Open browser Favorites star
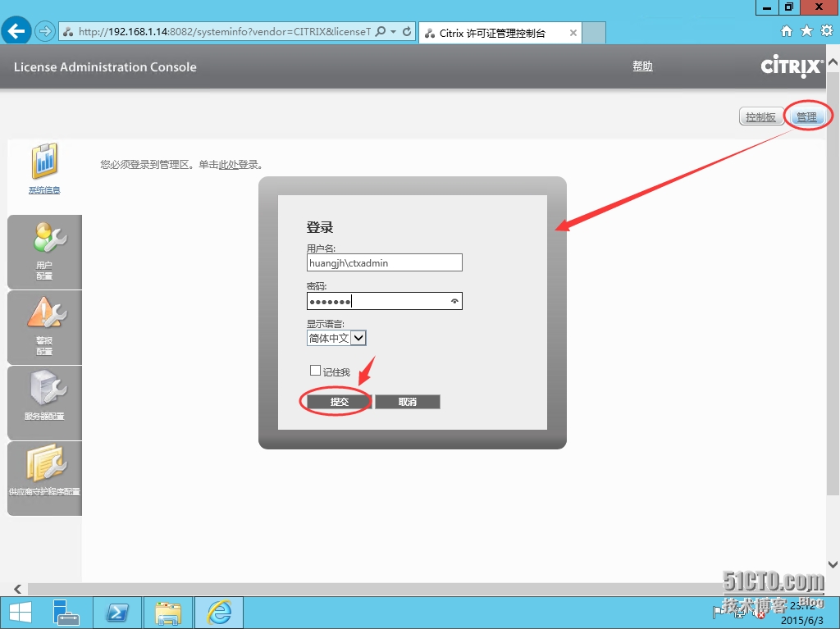840x629 pixels. [x=806, y=31]
